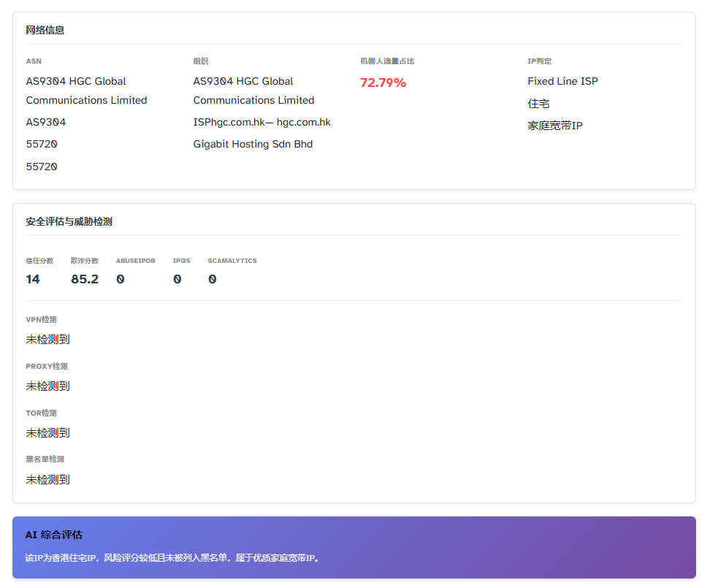
Task: Click the standalone AS9304 value under ASN
Action: pos(46,122)
